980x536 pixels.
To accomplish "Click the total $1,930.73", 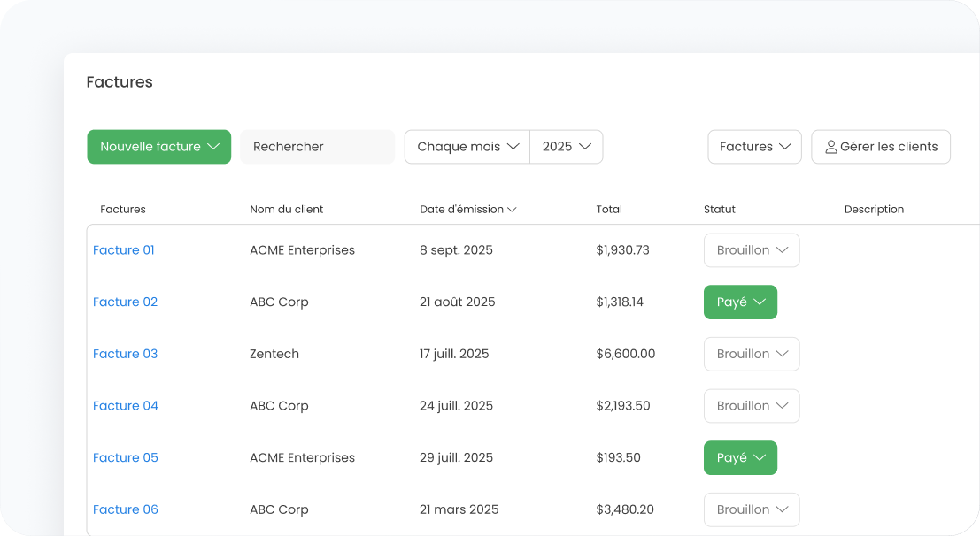I will 622,250.
